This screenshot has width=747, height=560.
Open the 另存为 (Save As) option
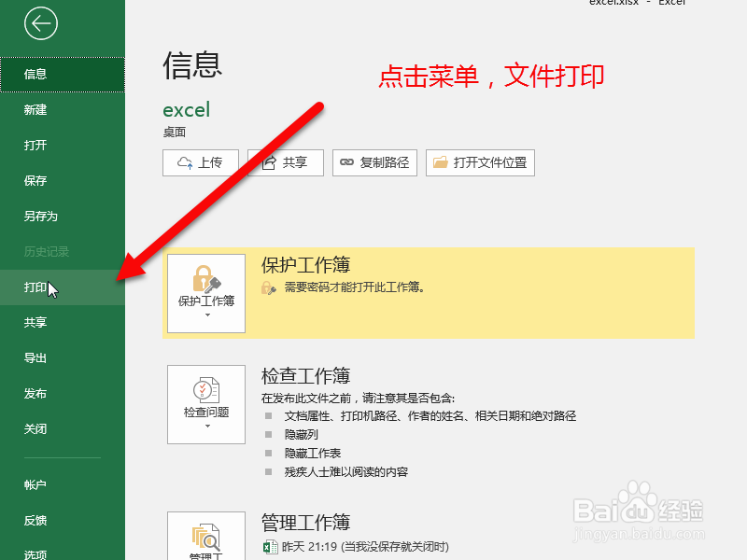pyautogui.click(x=35, y=216)
